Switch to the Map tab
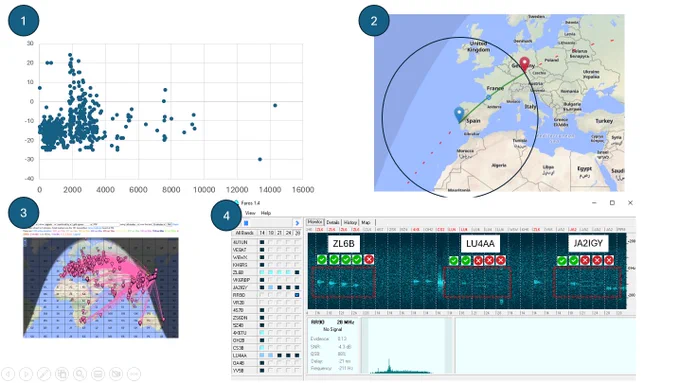Image resolution: width=680 pixels, height=383 pixels. [366, 222]
